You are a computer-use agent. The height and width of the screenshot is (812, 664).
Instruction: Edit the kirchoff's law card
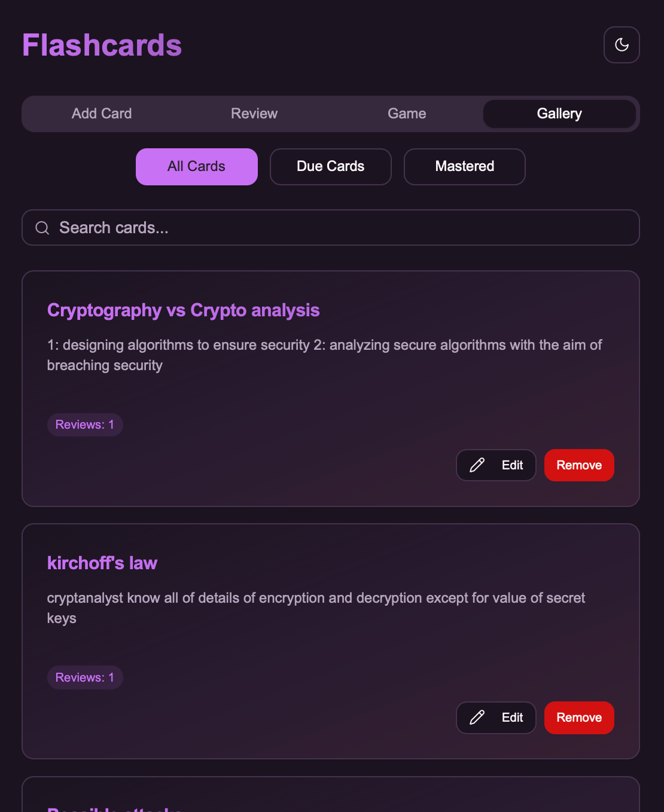click(x=496, y=718)
